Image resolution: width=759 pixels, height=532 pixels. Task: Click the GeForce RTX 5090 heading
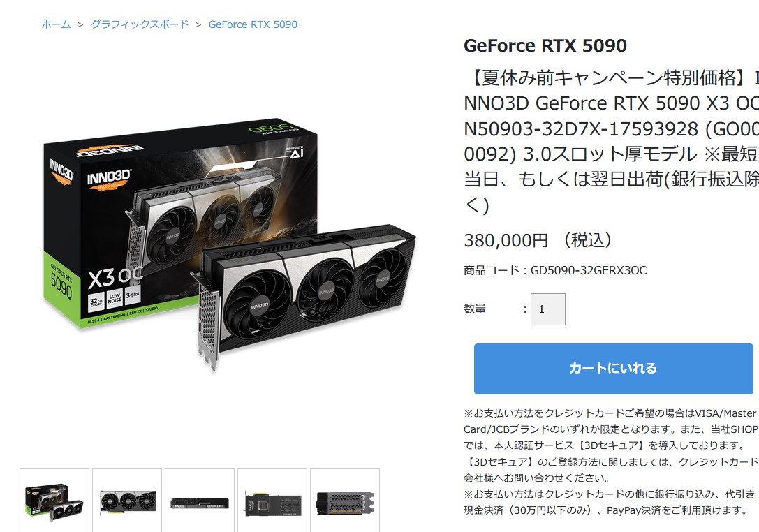(545, 45)
